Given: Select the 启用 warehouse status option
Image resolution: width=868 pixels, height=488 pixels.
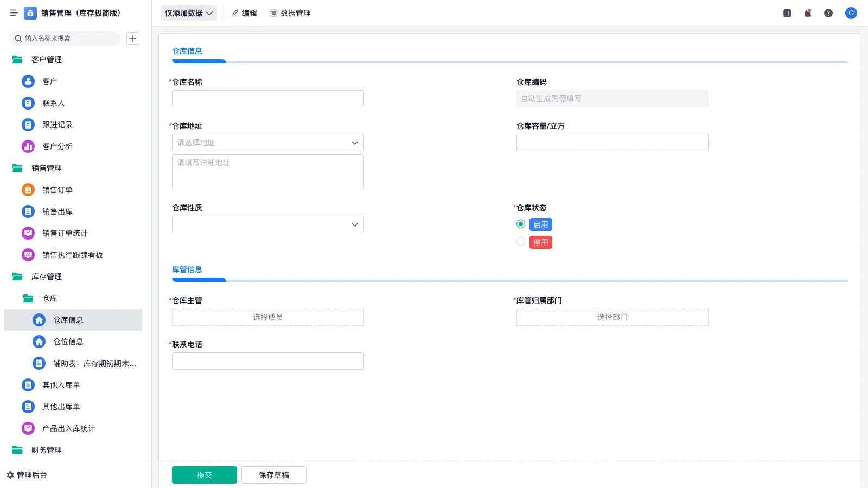Looking at the screenshot, I should pyautogui.click(x=520, y=224).
